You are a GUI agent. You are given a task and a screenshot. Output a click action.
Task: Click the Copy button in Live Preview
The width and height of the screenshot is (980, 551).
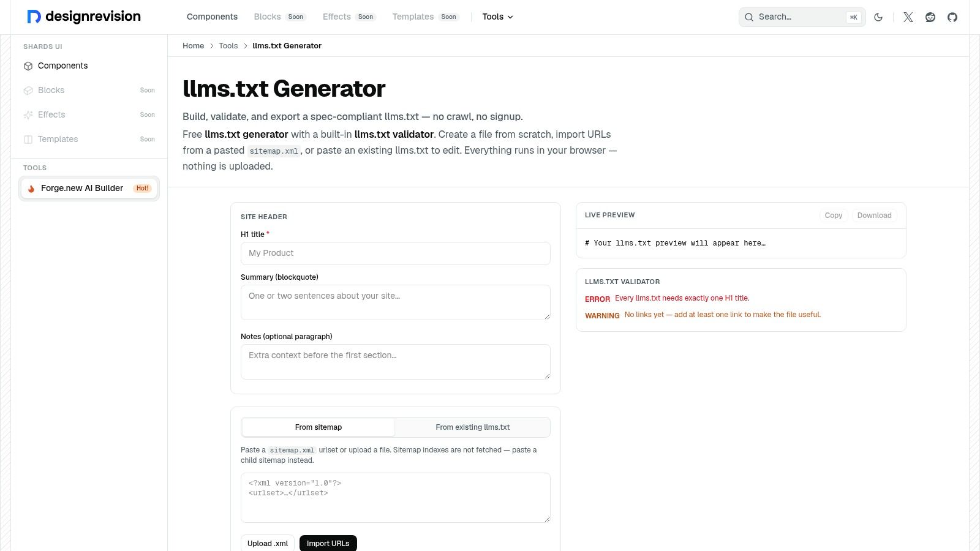[x=834, y=216]
